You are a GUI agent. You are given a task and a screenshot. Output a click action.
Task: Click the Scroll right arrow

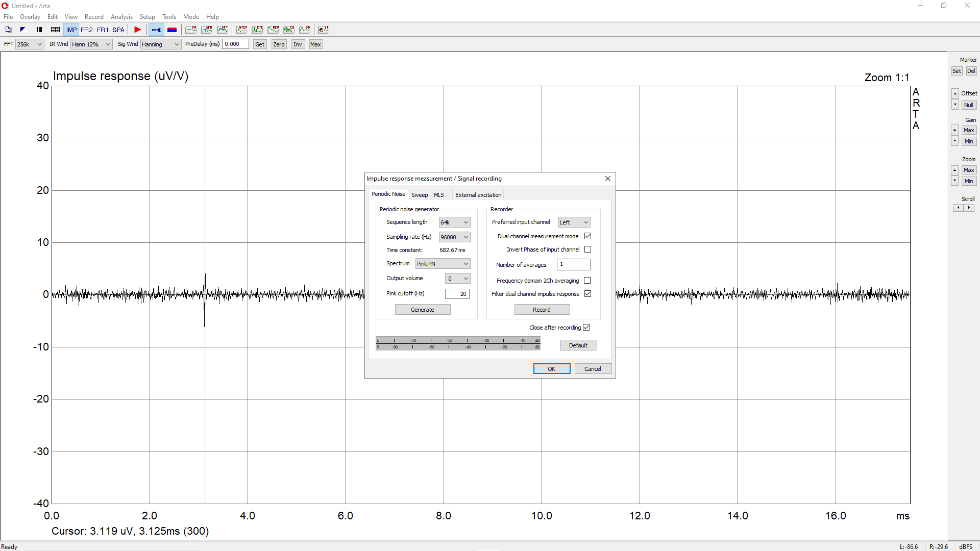[x=969, y=208]
